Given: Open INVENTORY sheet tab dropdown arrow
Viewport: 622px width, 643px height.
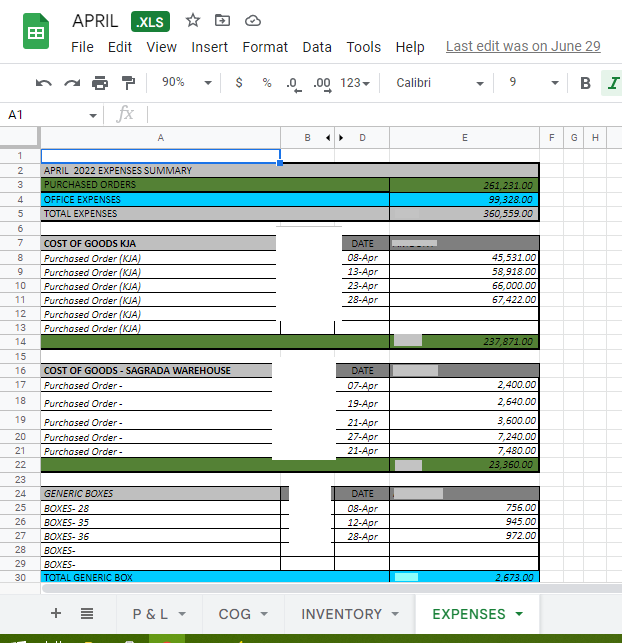Looking at the screenshot, I should (395, 614).
